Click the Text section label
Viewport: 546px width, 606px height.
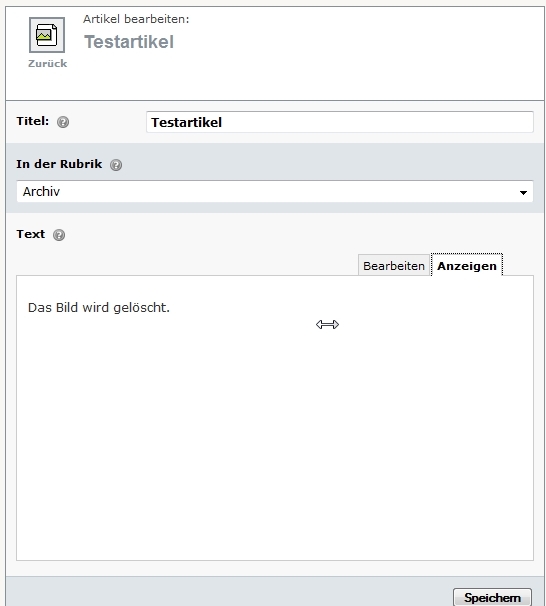pyautogui.click(x=31, y=234)
